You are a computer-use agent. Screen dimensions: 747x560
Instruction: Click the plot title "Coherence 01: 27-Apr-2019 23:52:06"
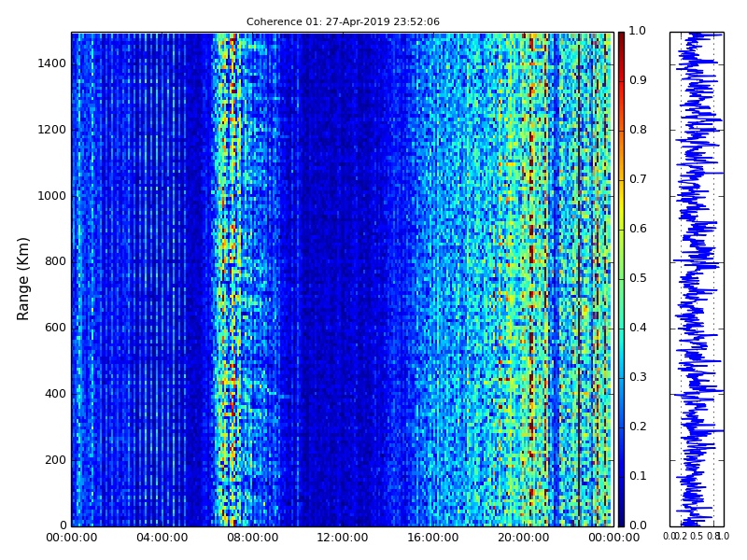[x=343, y=21]
